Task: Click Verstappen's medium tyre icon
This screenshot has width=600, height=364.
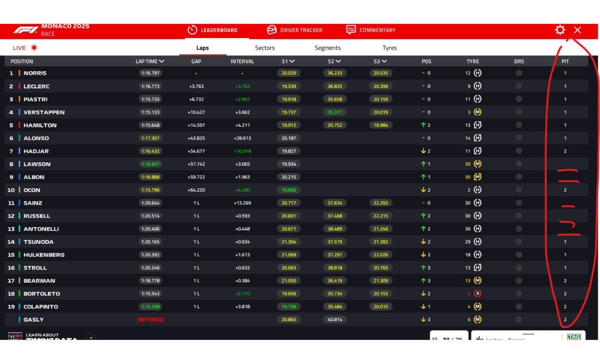Action: click(477, 112)
